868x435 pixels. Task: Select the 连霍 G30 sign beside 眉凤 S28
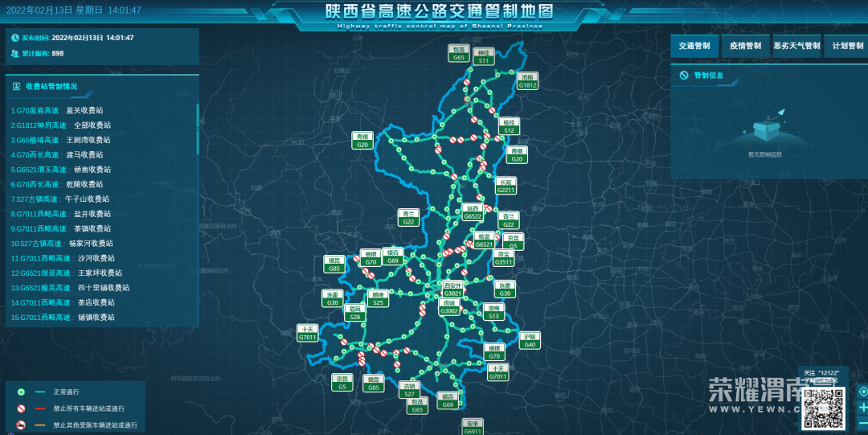coord(332,298)
